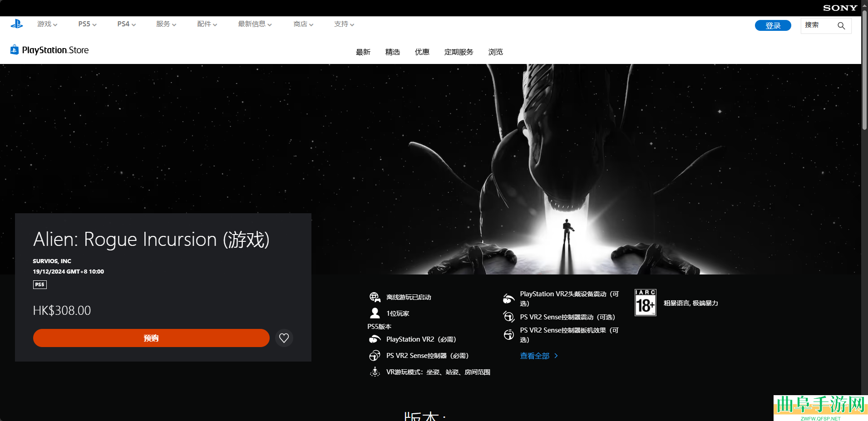868x421 pixels.
Task: Open the 精选 store tab
Action: (x=393, y=52)
